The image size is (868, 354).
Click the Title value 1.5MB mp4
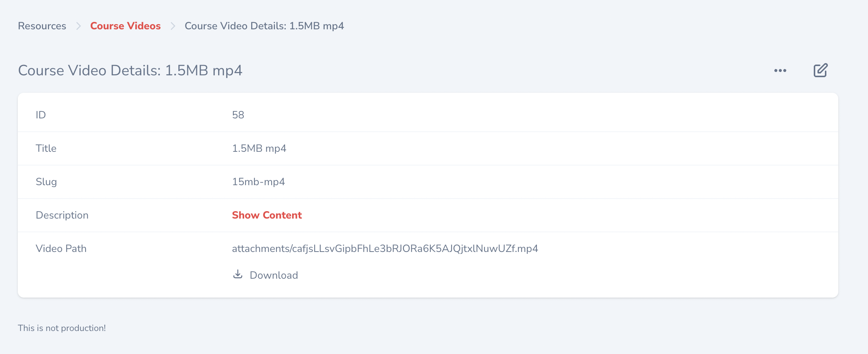(259, 148)
